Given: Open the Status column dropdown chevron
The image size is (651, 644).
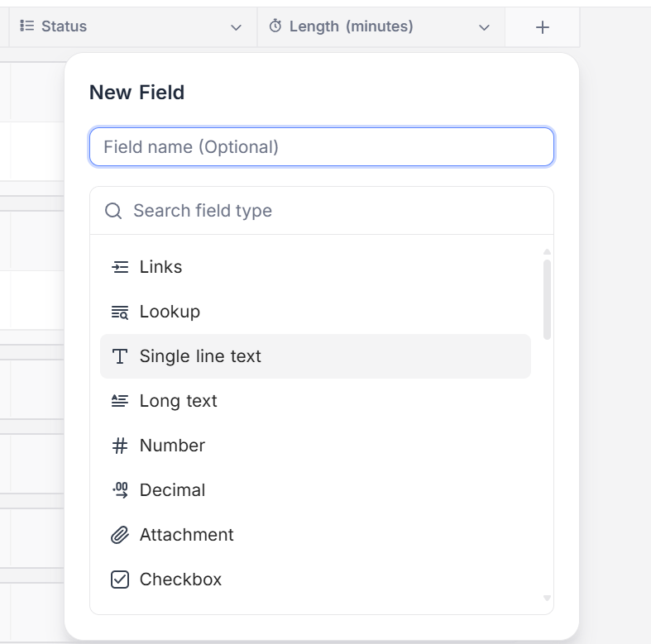Looking at the screenshot, I should [237, 27].
